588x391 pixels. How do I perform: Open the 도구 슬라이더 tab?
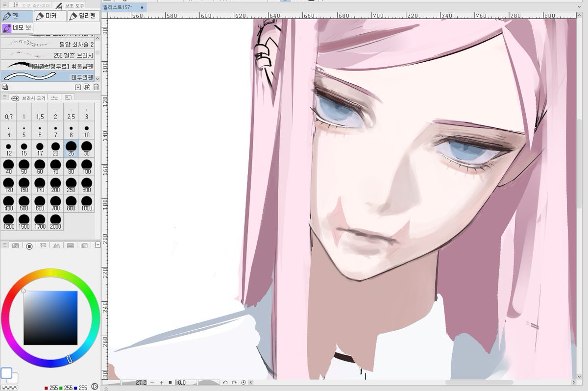(x=30, y=5)
